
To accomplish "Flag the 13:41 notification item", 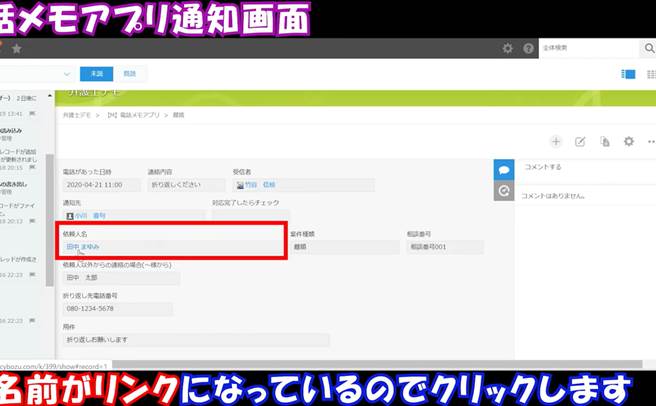I will point(32,114).
